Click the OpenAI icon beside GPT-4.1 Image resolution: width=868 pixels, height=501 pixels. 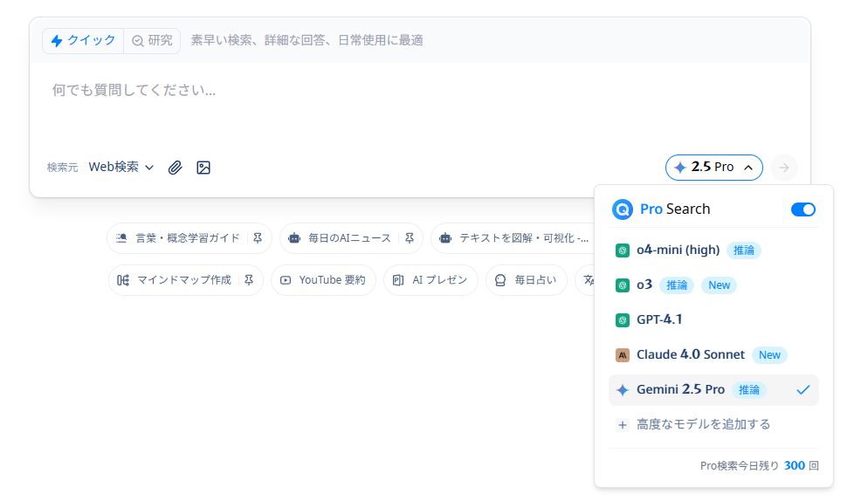click(623, 320)
